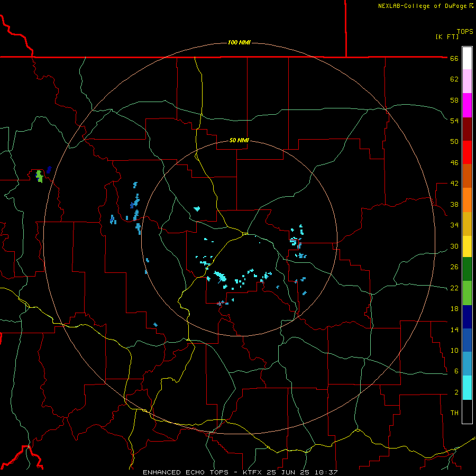
Task: Pick the bright orange legend swatch
Action: coord(467,200)
